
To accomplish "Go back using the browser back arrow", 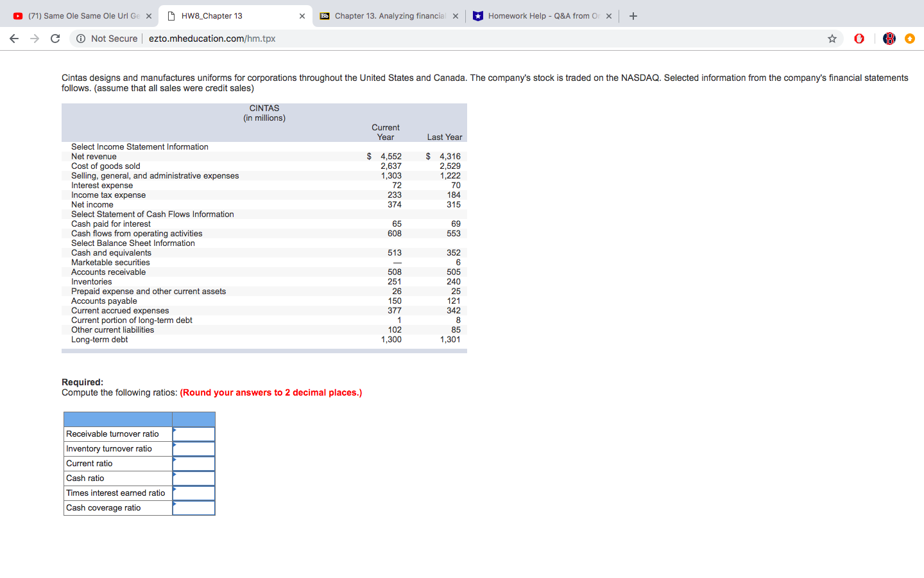I will pyautogui.click(x=14, y=39).
